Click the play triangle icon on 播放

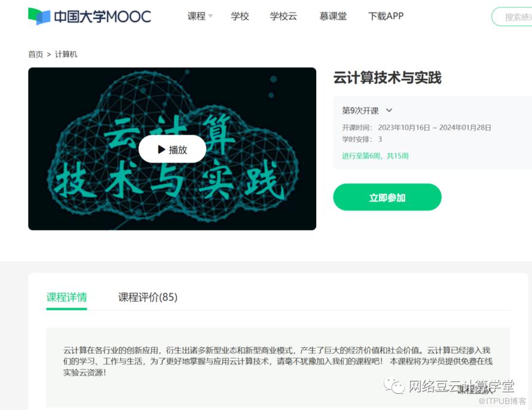coord(161,149)
